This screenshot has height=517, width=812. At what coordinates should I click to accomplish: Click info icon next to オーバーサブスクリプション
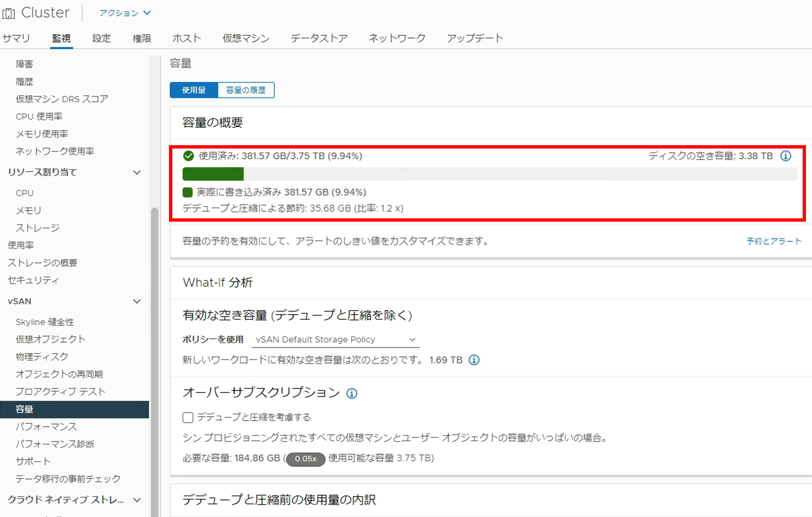[352, 393]
